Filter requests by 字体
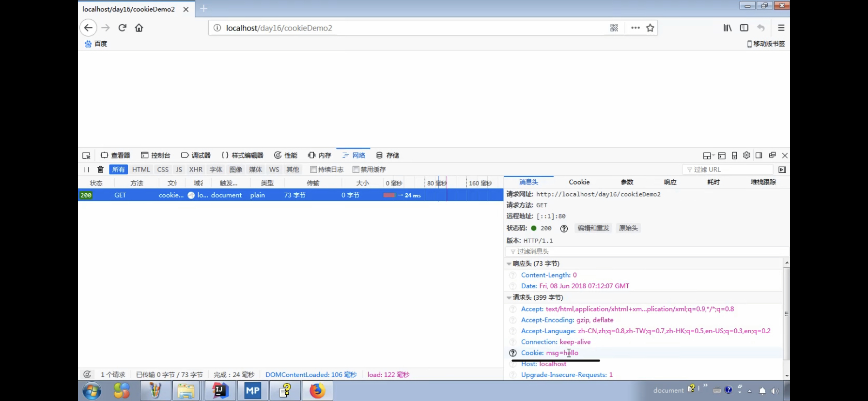868x401 pixels. click(216, 170)
